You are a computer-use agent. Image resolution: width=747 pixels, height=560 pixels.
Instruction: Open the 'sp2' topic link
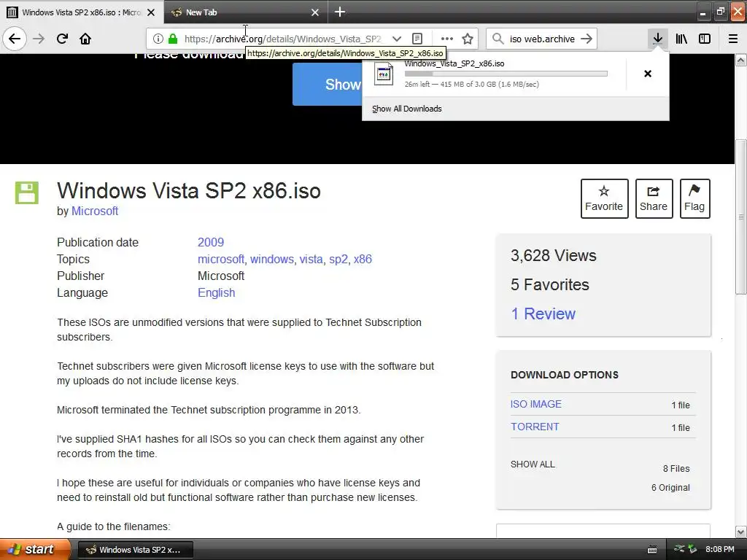point(338,260)
